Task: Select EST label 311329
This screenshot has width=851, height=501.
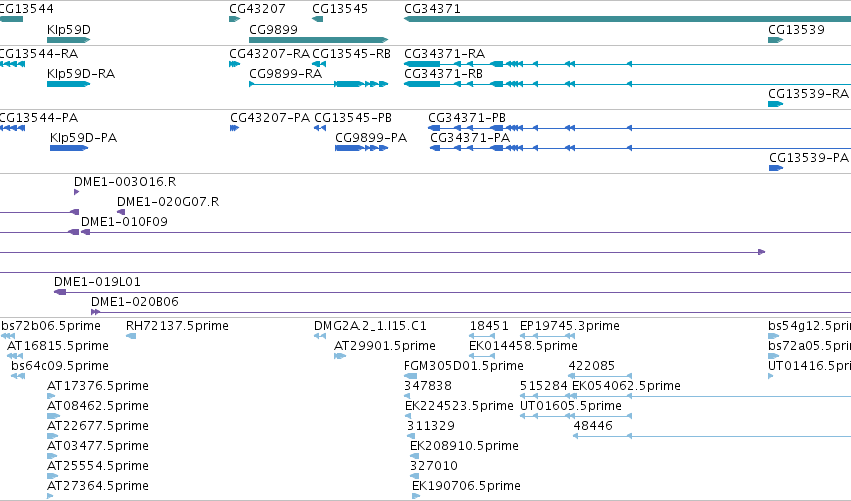Action: (431, 426)
